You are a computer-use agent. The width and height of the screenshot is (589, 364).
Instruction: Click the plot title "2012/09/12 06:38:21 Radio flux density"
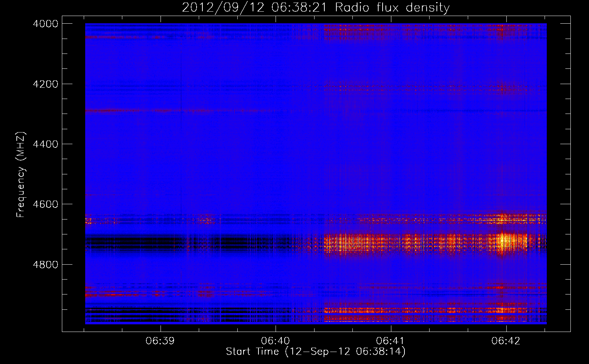click(316, 7)
